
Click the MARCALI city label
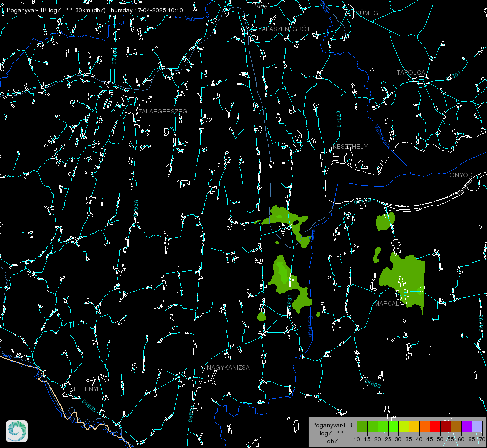(388, 304)
